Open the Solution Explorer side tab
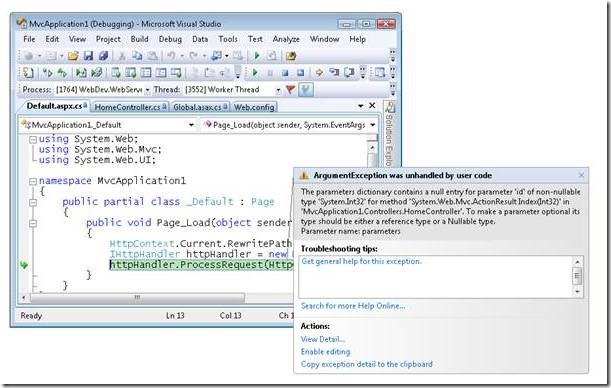Image resolution: width=611 pixels, height=388 pixels. coord(389,134)
